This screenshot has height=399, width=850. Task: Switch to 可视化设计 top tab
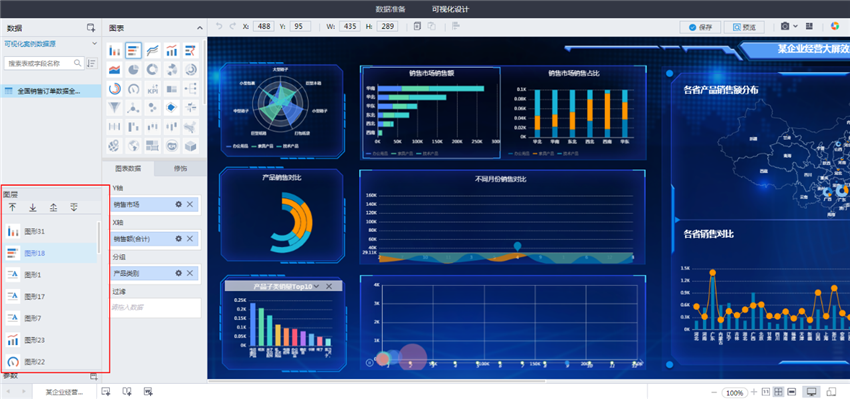tap(450, 9)
